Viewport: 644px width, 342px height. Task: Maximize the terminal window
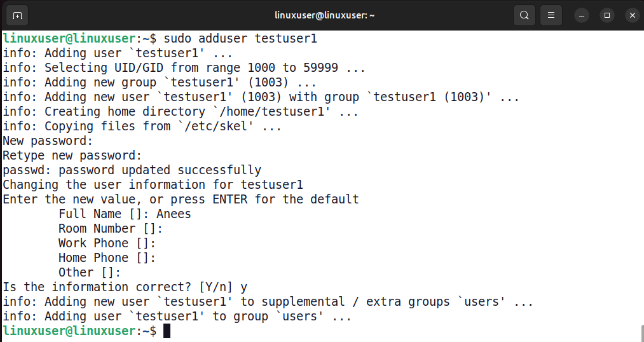[x=607, y=15]
